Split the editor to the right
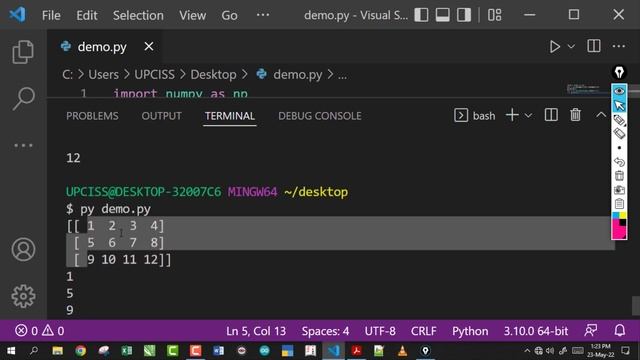This screenshot has width=640, height=360. 593,46
